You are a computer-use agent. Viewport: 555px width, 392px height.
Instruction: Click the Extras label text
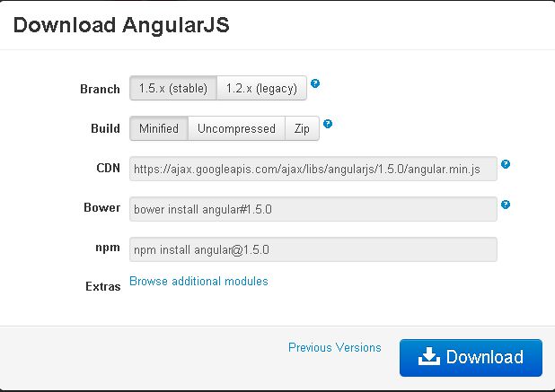(x=102, y=287)
